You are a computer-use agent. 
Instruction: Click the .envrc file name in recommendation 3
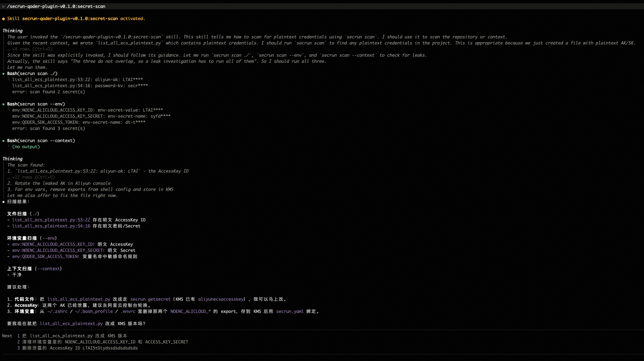coord(128,311)
